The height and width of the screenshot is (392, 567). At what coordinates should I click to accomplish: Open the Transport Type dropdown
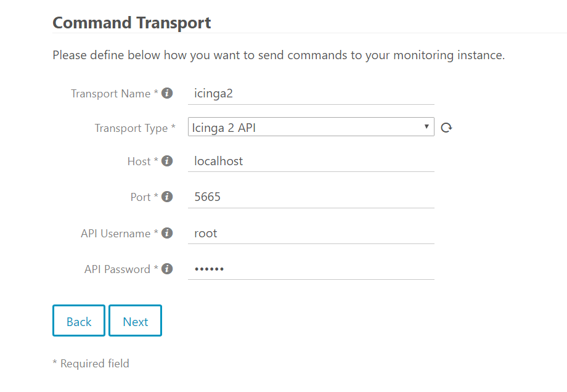click(311, 128)
